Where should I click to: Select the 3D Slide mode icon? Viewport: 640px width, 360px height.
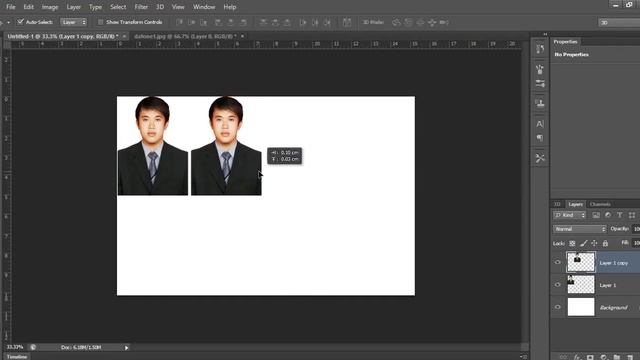(432, 22)
